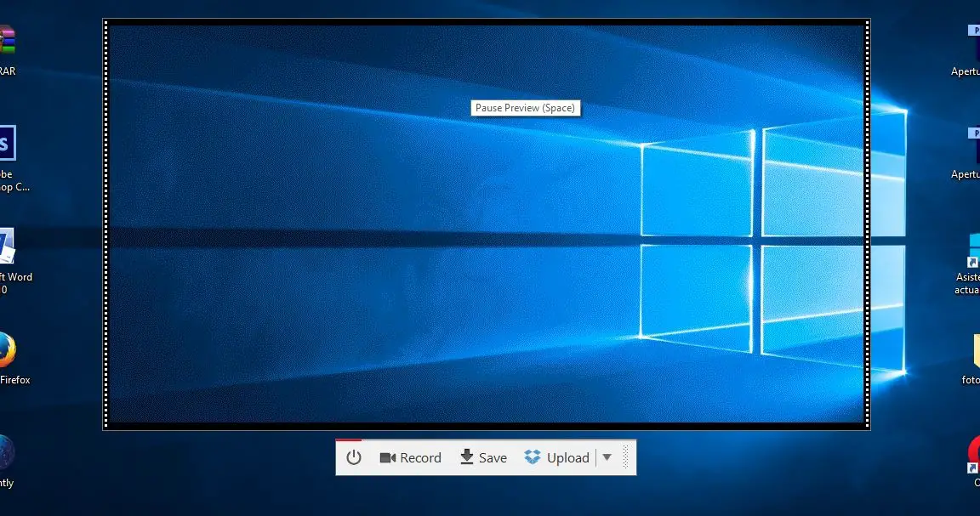Upload the capture via Upload button

[556, 458]
